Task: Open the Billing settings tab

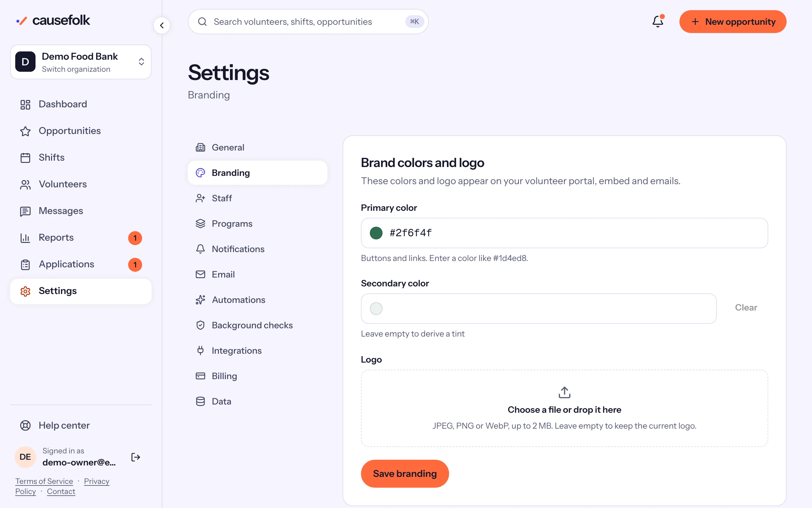Action: click(x=257, y=376)
